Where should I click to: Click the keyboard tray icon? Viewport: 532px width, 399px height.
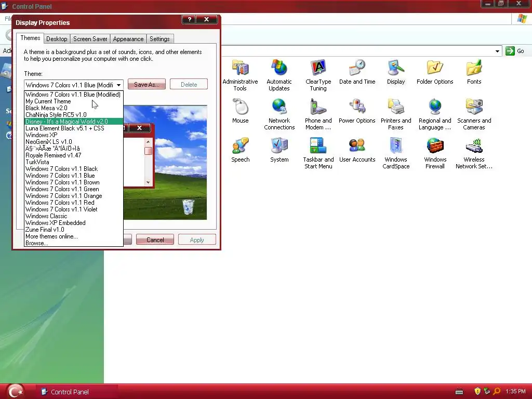point(459,392)
